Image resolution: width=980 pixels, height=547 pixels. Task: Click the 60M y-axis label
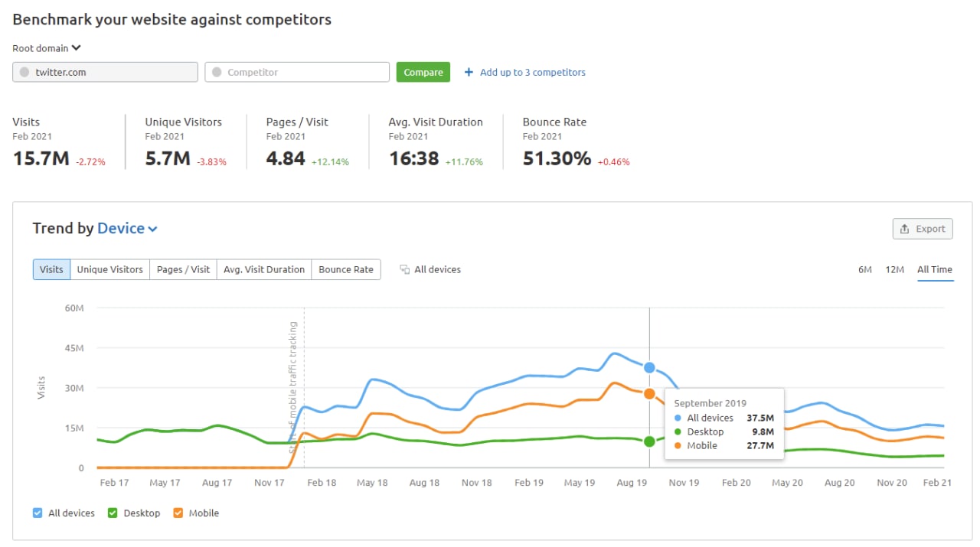(x=75, y=308)
